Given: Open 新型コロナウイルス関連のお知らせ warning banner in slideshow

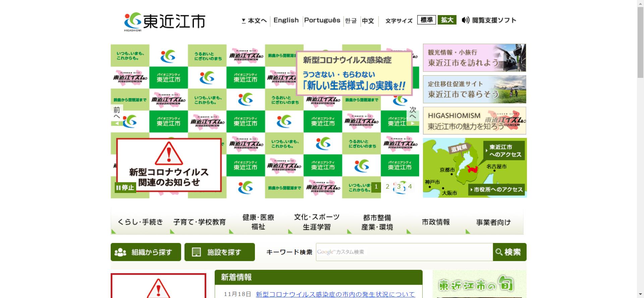Looking at the screenshot, I should tap(169, 165).
